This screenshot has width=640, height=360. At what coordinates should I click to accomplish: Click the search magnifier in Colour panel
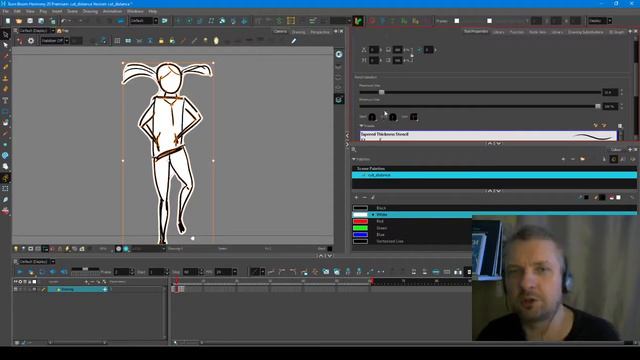coord(354,149)
